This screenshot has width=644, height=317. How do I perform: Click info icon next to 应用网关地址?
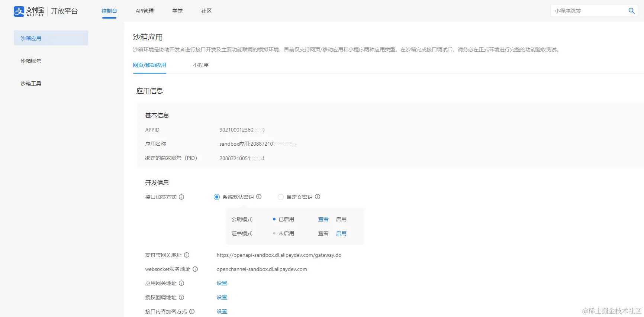pos(181,283)
